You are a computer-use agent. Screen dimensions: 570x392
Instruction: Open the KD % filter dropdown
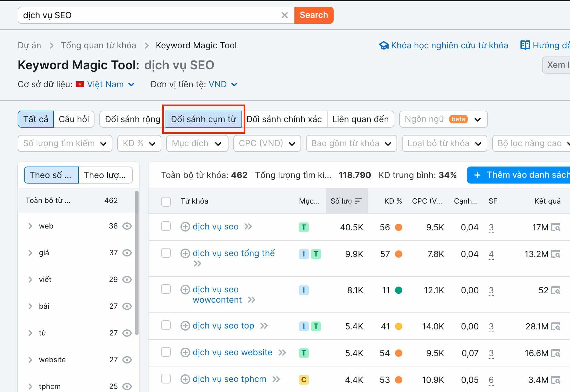pyautogui.click(x=139, y=143)
